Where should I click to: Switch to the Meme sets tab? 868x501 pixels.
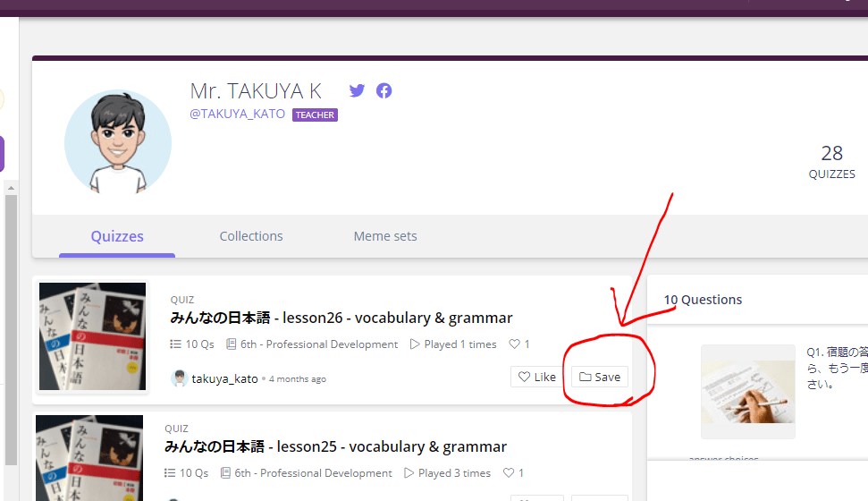pos(385,236)
